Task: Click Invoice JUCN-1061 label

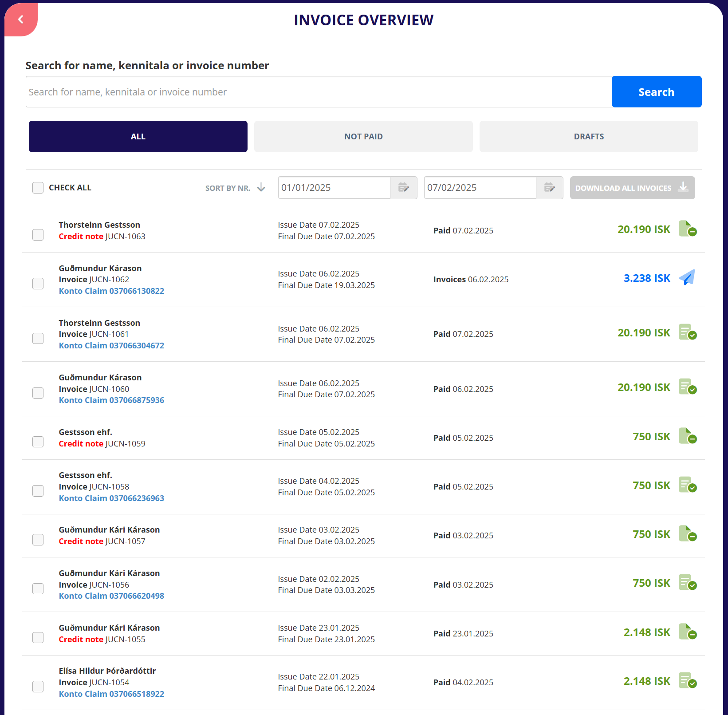Action: (94, 334)
